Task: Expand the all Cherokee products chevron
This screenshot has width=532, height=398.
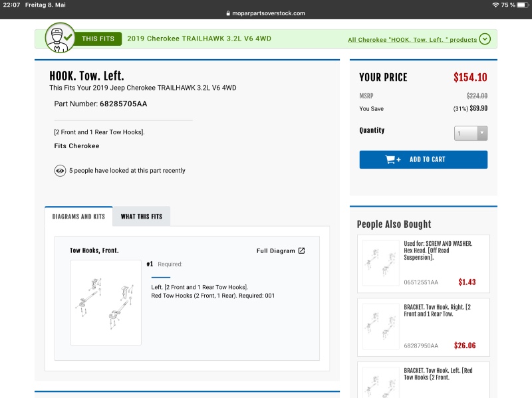Action: [x=485, y=39]
